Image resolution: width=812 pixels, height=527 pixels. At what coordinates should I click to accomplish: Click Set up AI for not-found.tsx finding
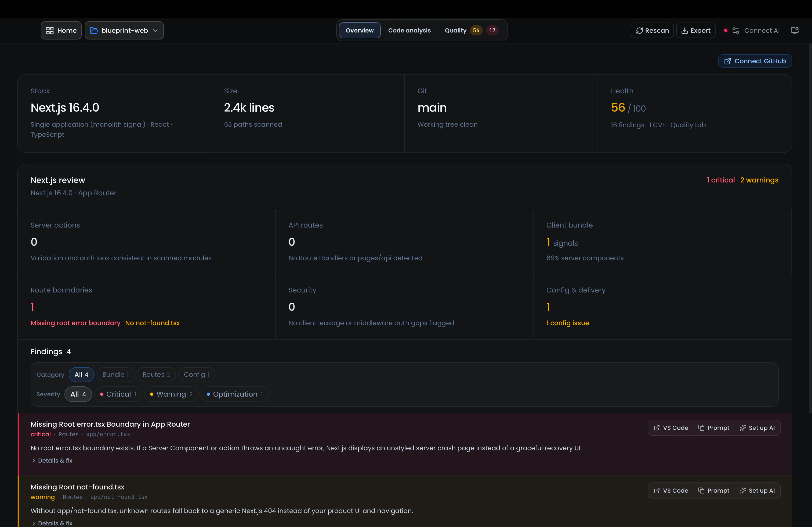tap(757, 491)
